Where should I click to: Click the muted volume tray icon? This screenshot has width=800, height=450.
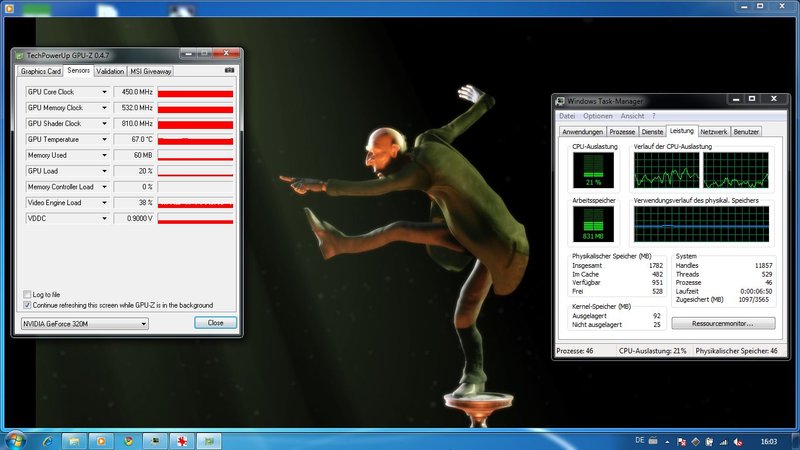(x=738, y=442)
